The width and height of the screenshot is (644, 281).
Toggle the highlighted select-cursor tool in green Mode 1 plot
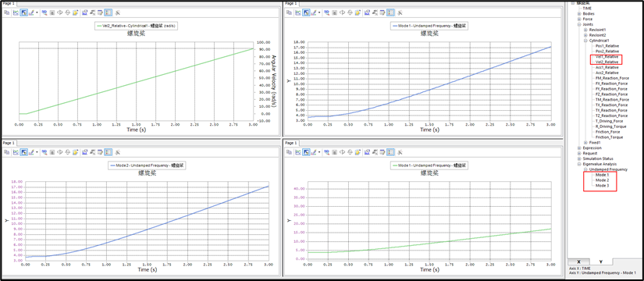[306, 152]
